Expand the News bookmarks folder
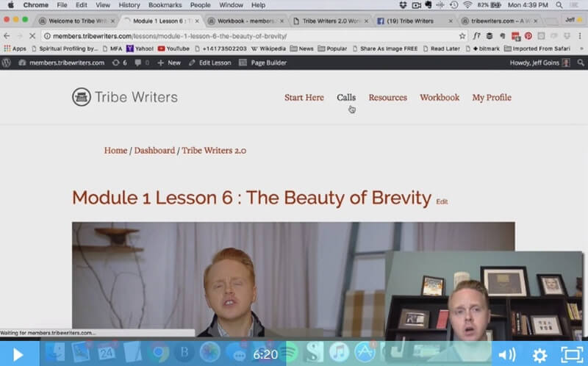588x366 pixels. pyautogui.click(x=301, y=49)
